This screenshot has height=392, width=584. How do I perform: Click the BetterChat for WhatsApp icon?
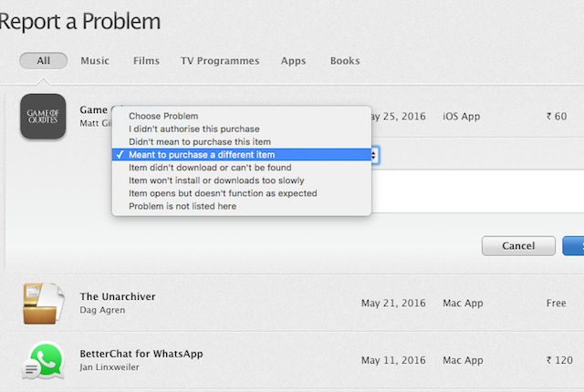pyautogui.click(x=43, y=360)
